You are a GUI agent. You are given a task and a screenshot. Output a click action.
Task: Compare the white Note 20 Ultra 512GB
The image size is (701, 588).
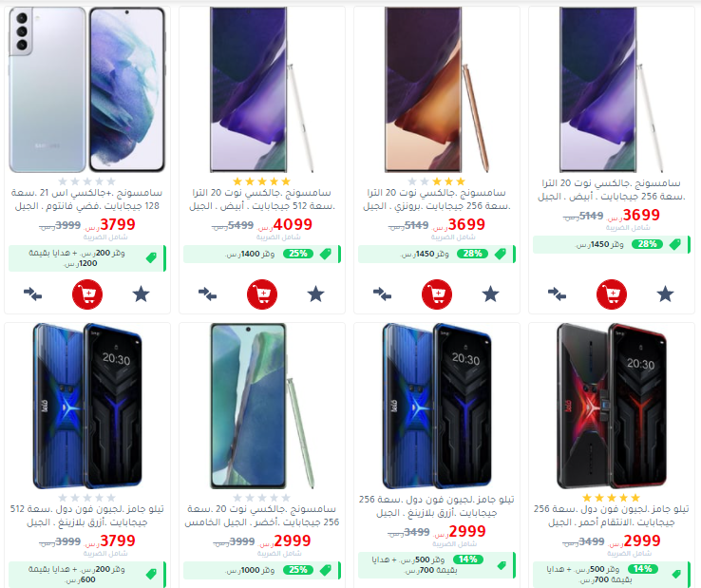(207, 294)
